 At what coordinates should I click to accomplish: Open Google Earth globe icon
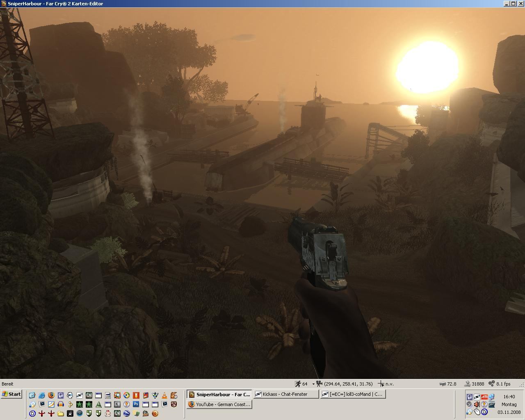[x=127, y=413]
